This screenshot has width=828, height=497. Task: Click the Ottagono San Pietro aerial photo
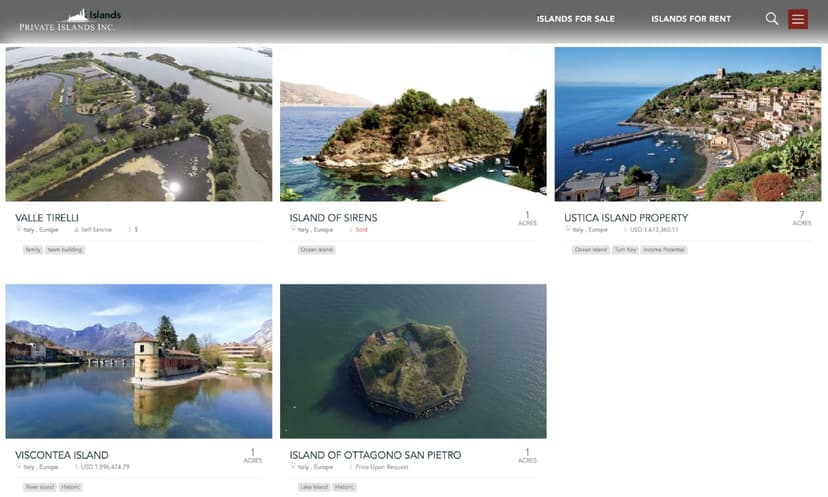click(413, 361)
